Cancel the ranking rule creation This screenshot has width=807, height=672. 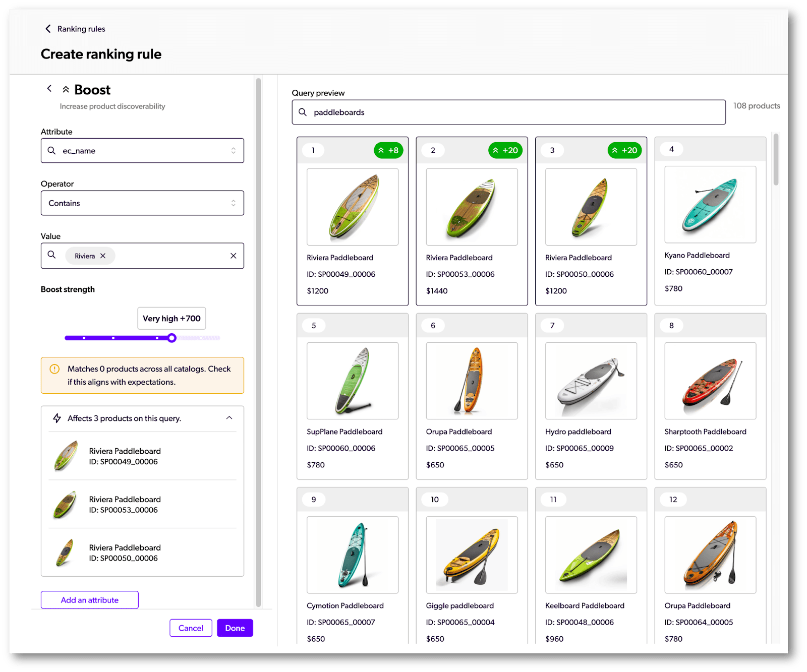coord(191,628)
